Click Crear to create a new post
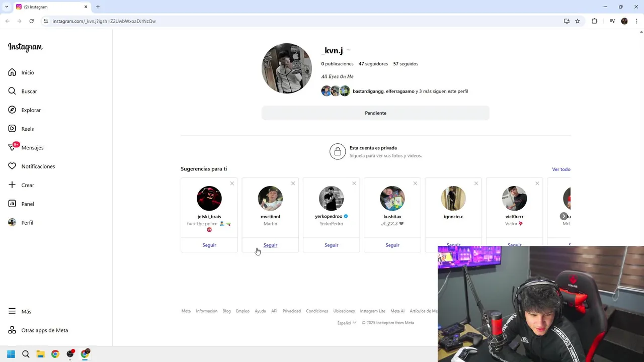The width and height of the screenshot is (644, 362). [x=21, y=185]
